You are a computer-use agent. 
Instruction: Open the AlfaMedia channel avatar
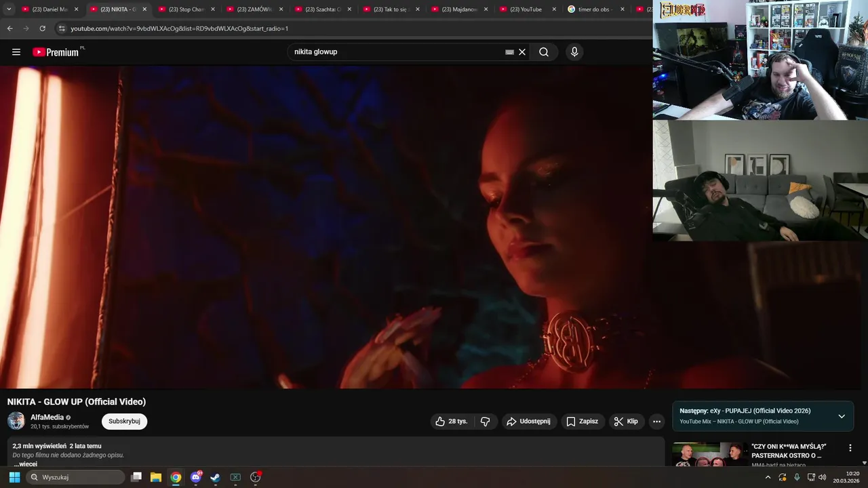pos(16,421)
